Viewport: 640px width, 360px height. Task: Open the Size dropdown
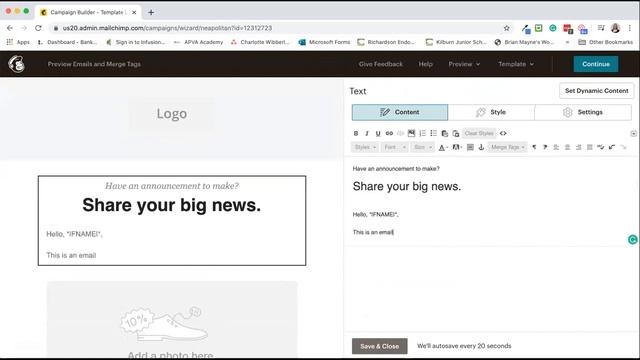[422, 147]
